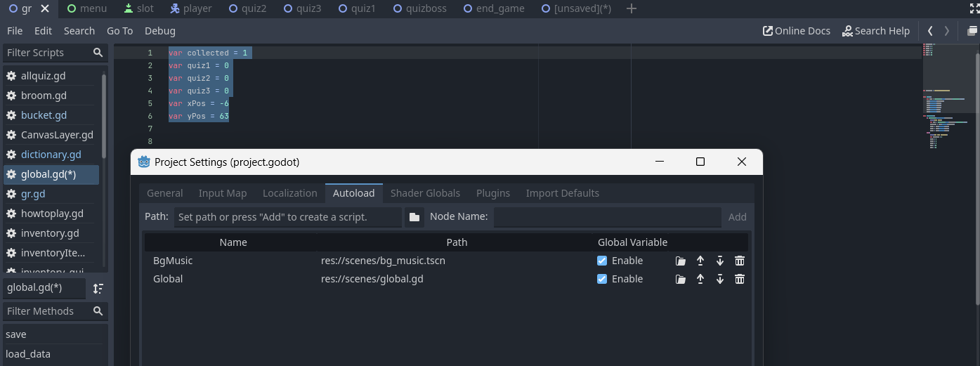Click the autoload Path input field

coord(287,217)
